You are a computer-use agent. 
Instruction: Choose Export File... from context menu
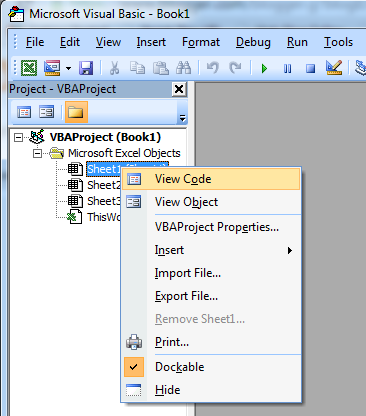(x=211, y=296)
